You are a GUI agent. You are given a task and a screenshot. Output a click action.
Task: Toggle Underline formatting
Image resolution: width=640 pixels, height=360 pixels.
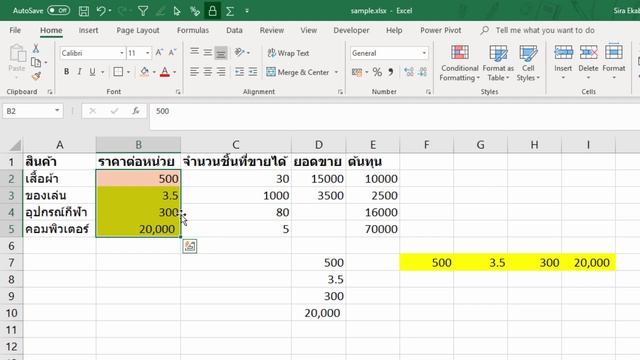pos(93,72)
